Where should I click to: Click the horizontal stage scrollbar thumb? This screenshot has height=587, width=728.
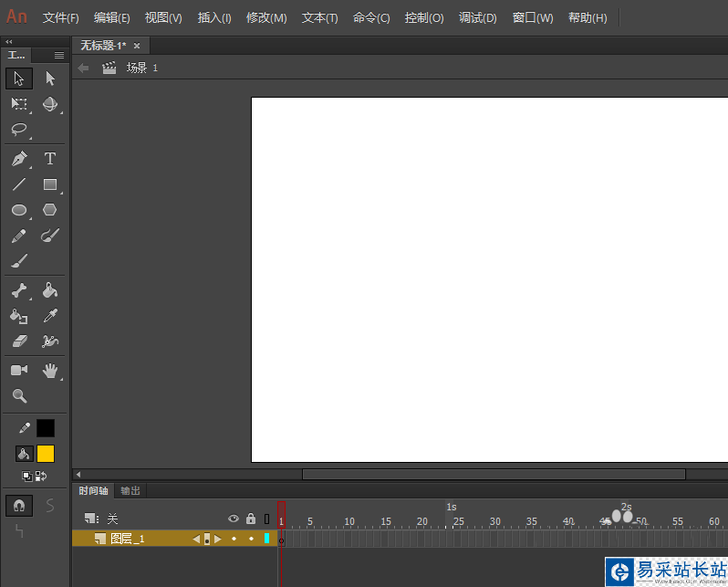494,474
